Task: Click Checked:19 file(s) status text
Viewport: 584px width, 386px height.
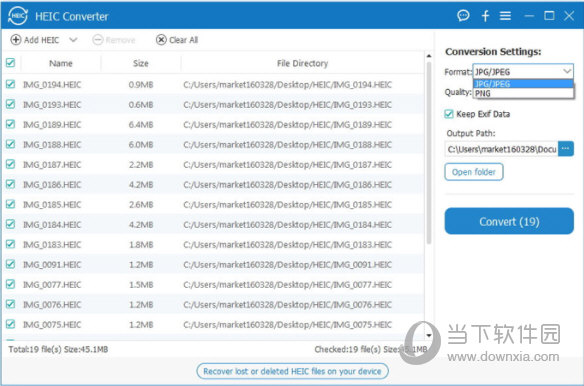Action: (x=371, y=349)
